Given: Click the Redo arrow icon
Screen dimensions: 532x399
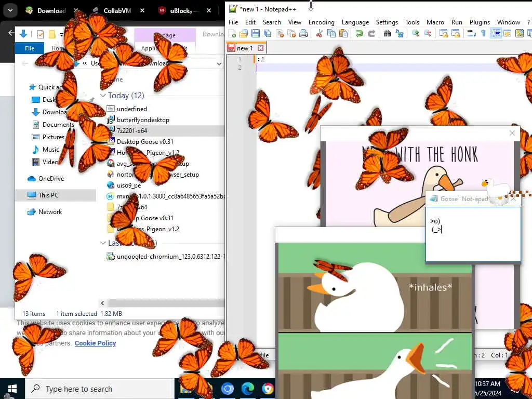Looking at the screenshot, I should [x=371, y=33].
